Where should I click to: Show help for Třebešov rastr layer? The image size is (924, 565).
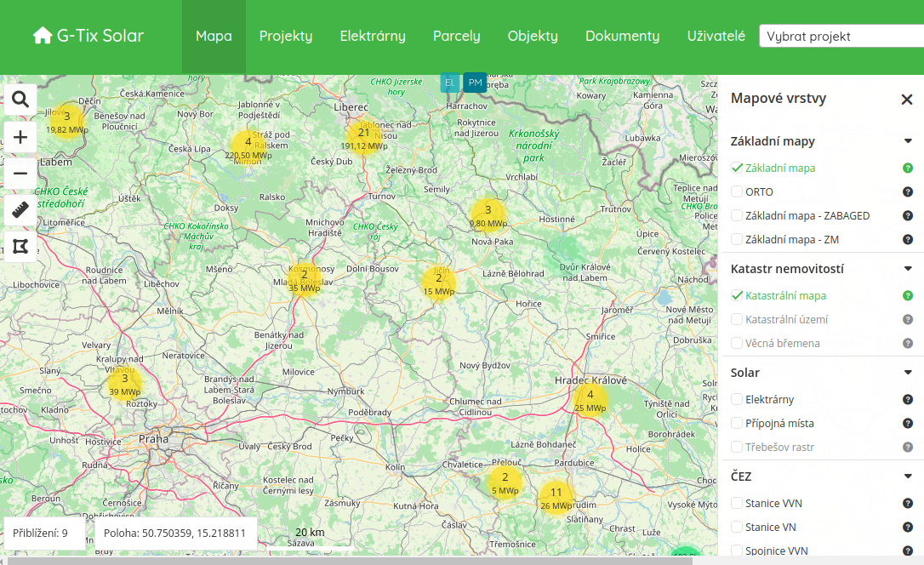(908, 448)
